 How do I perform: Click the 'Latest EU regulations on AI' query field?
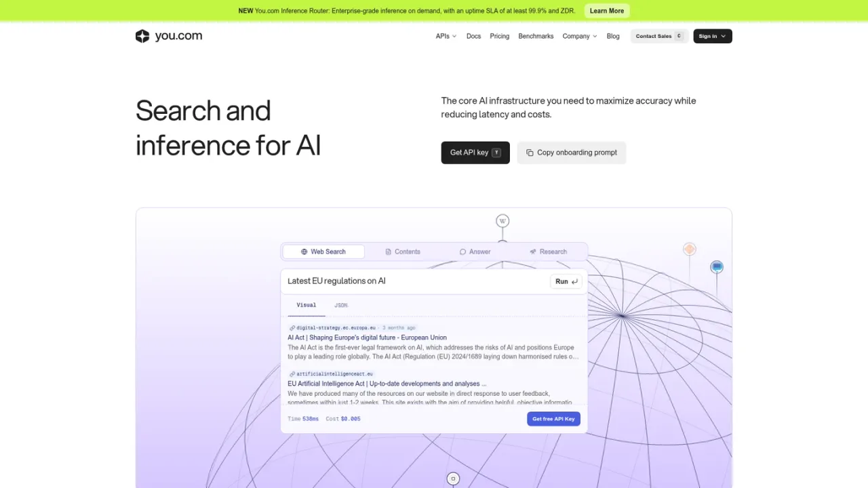(x=415, y=281)
